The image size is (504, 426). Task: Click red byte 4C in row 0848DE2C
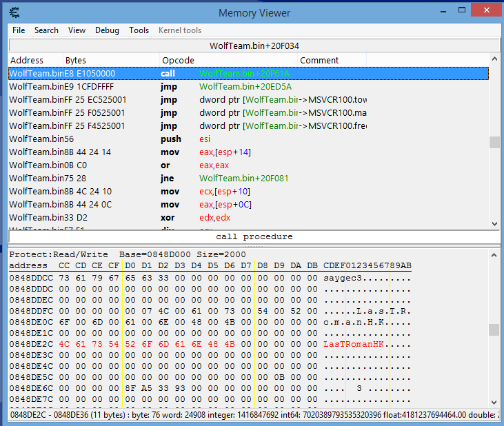tap(64, 344)
